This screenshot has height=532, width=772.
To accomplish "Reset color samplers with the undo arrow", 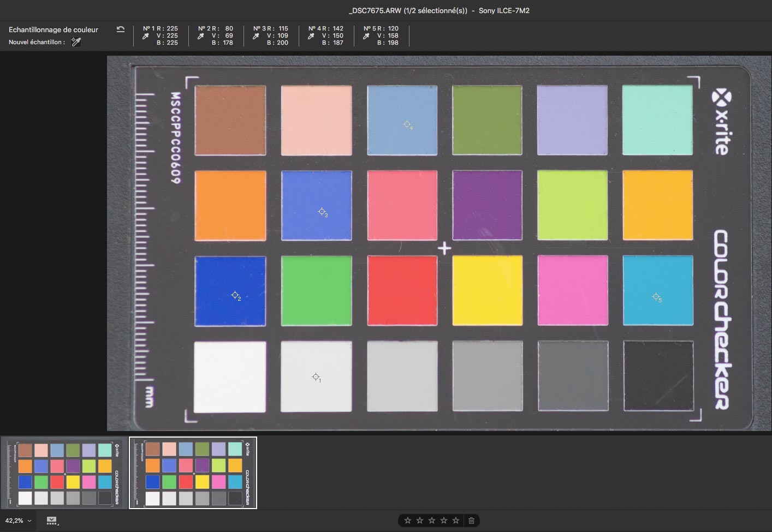I will (121, 29).
